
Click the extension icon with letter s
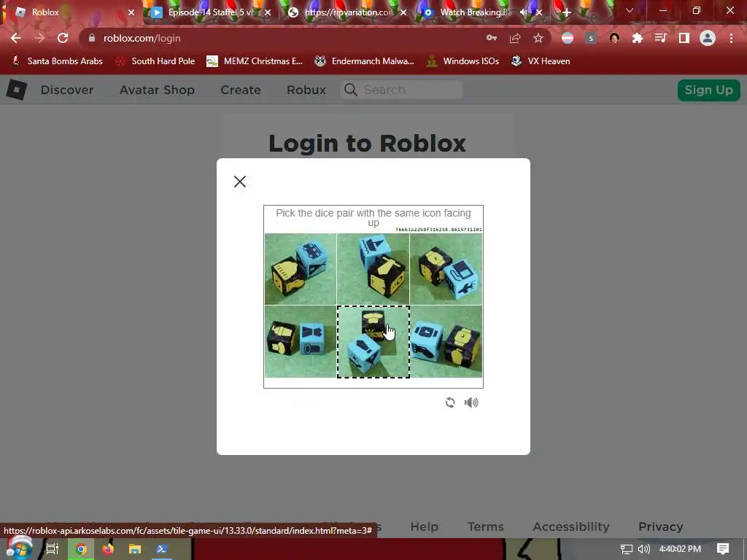pyautogui.click(x=591, y=38)
